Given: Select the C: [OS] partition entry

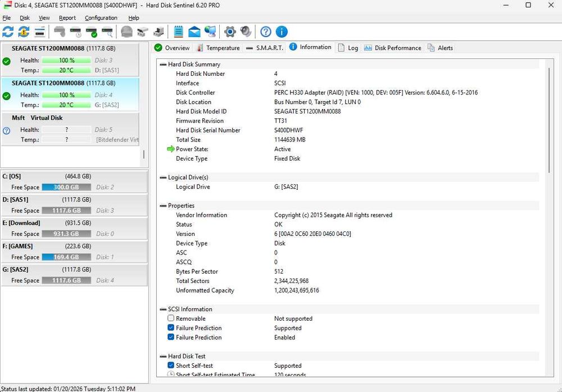Looking at the screenshot, I should 74,181.
